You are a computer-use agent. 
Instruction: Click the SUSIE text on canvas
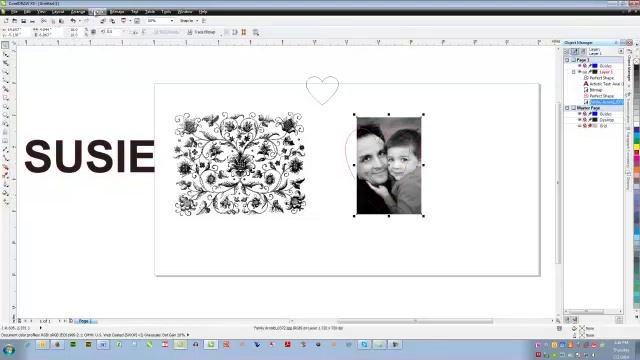point(89,156)
